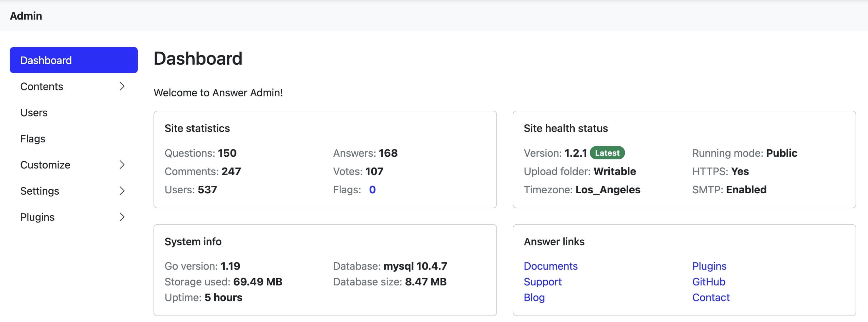Open the GitHub link
868x322 pixels.
pos(708,282)
